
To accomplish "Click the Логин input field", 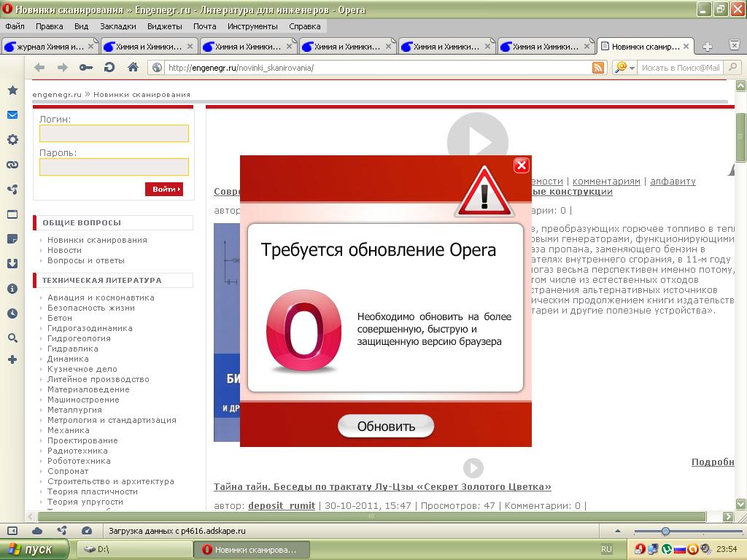I will click(114, 133).
